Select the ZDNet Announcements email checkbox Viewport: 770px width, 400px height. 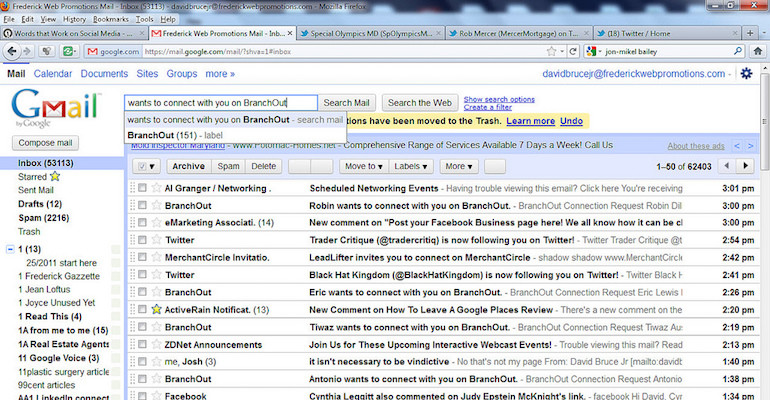[143, 345]
